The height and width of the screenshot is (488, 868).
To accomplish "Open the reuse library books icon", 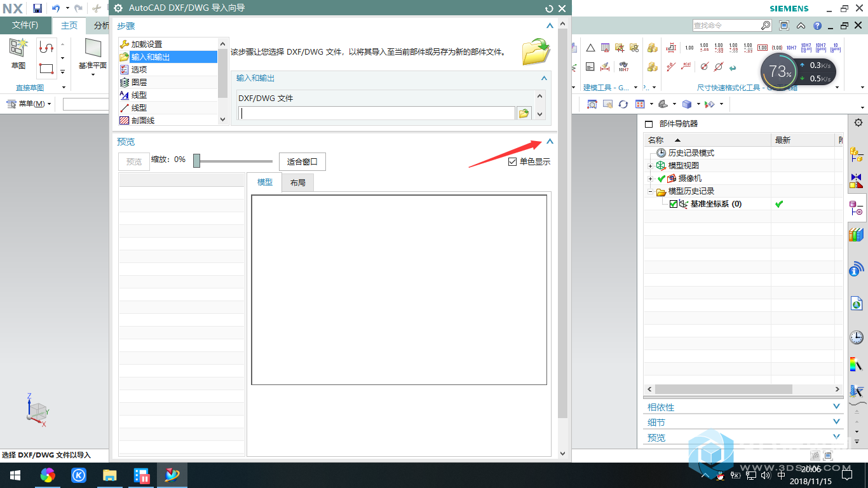I will point(857,234).
